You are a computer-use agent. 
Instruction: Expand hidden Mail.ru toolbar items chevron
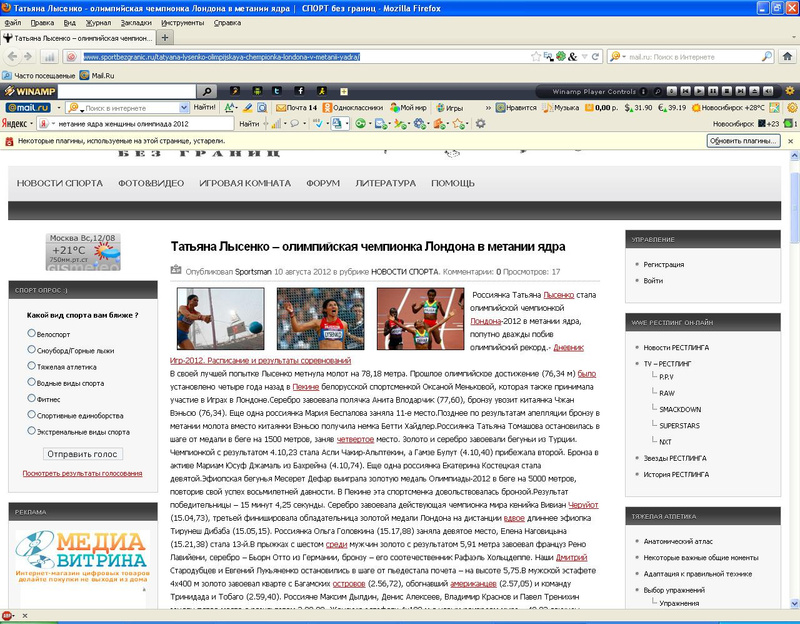click(x=488, y=108)
